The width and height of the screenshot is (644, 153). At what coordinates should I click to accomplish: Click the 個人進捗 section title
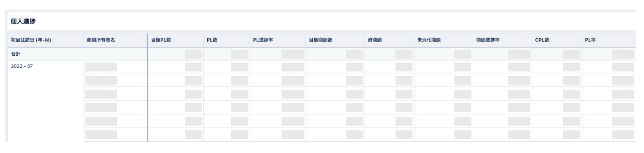pos(23,22)
